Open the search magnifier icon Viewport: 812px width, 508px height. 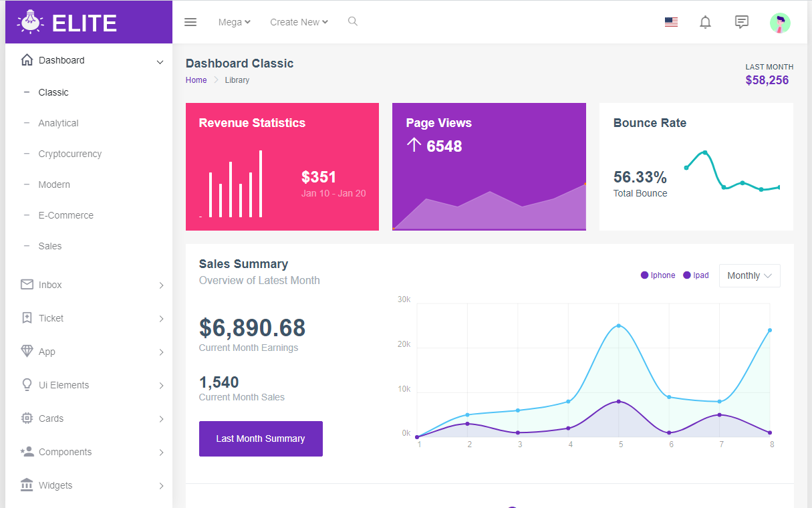(x=352, y=21)
